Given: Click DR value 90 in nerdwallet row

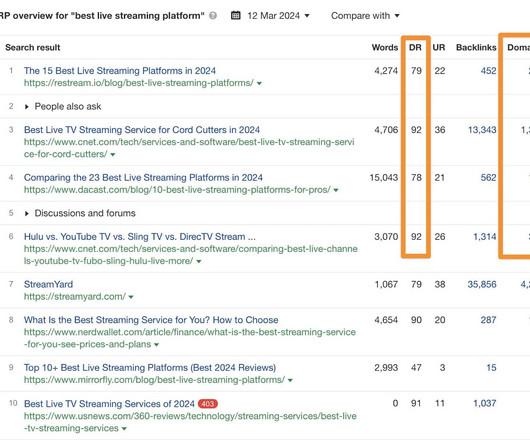Looking at the screenshot, I should click(x=416, y=320).
